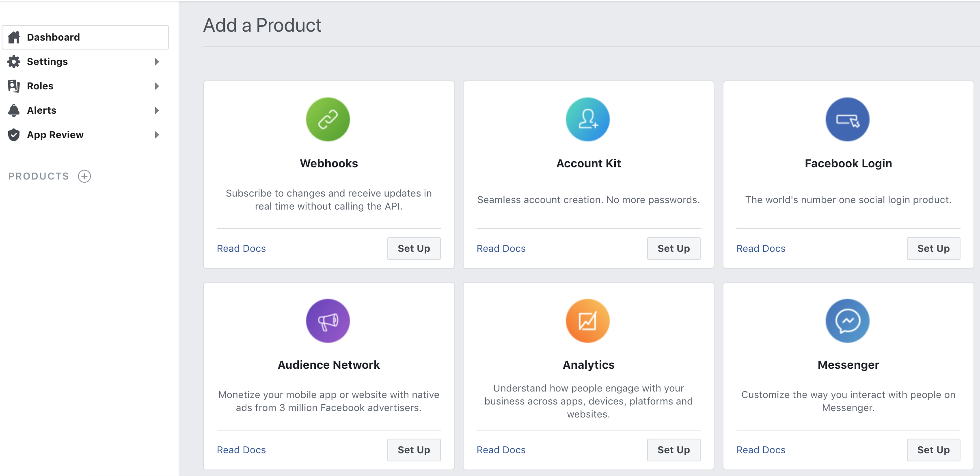The image size is (980, 476).
Task: Click the Settings gear icon
Action: [x=14, y=62]
